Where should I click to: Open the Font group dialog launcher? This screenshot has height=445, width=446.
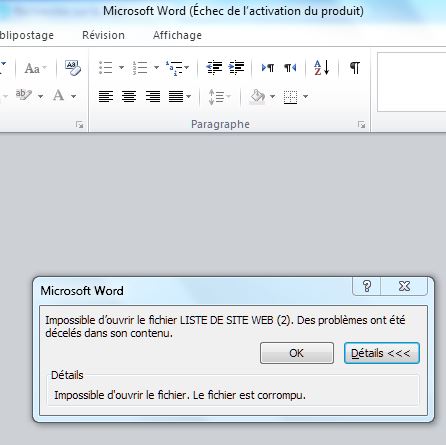[x=79, y=125]
